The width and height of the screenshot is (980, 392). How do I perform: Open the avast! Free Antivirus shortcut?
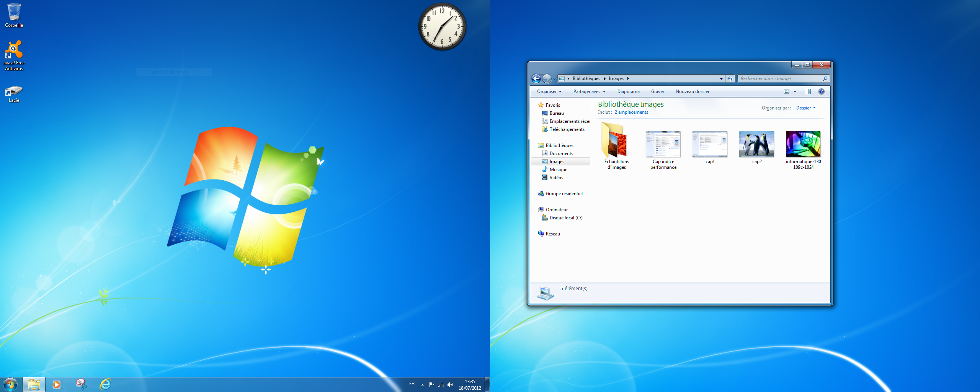(x=14, y=56)
